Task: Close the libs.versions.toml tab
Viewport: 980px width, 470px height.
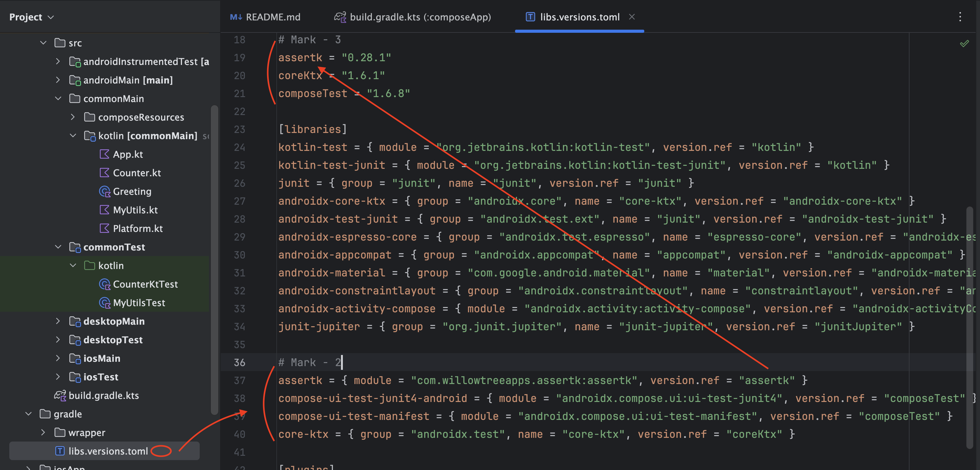Action: [632, 17]
